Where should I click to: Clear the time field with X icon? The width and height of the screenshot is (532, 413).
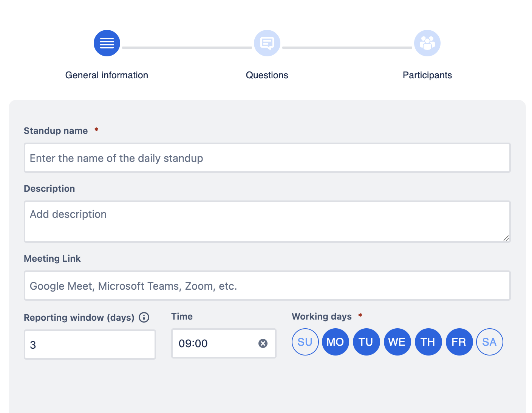pyautogui.click(x=263, y=343)
